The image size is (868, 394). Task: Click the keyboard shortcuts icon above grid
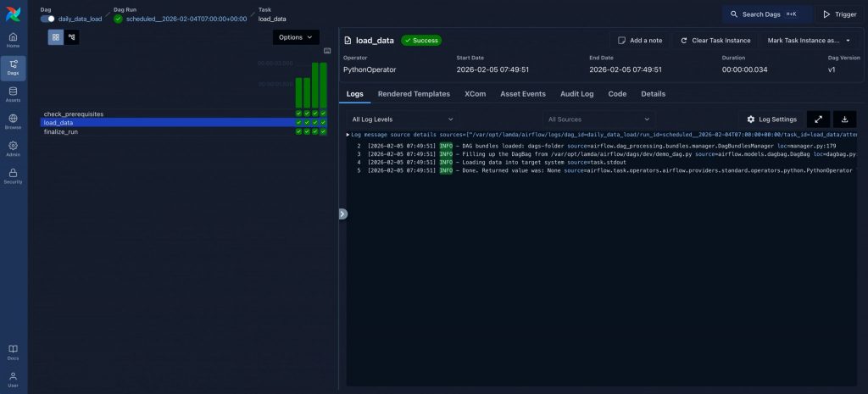point(327,51)
